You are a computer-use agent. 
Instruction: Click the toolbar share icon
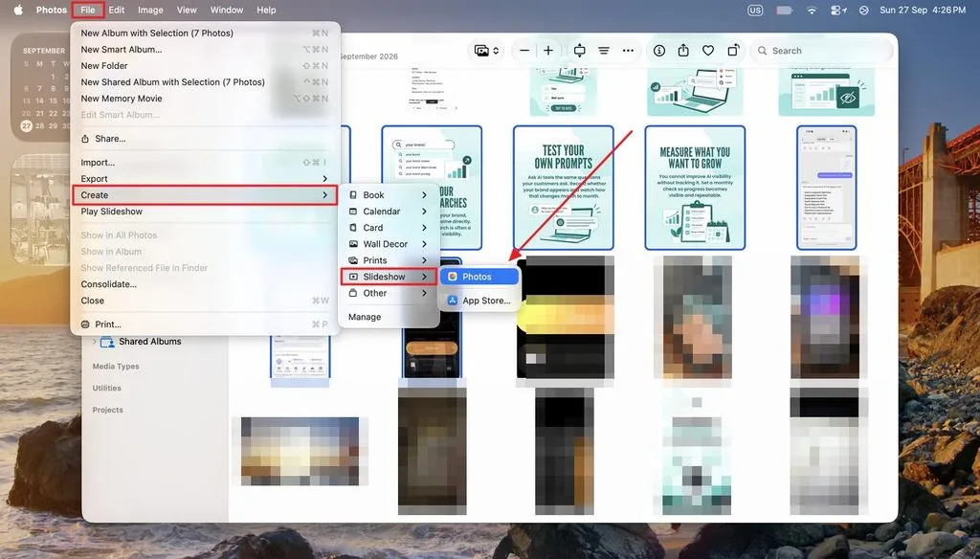(x=683, y=50)
